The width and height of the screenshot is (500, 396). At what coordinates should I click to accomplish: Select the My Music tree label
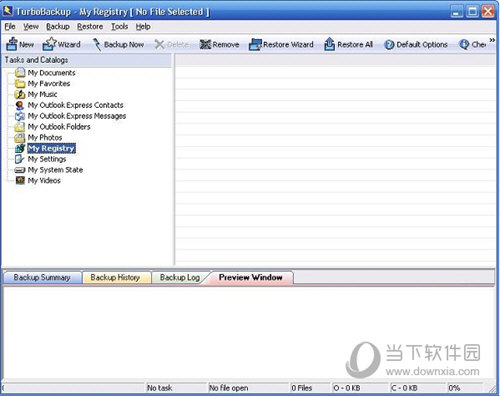click(42, 94)
